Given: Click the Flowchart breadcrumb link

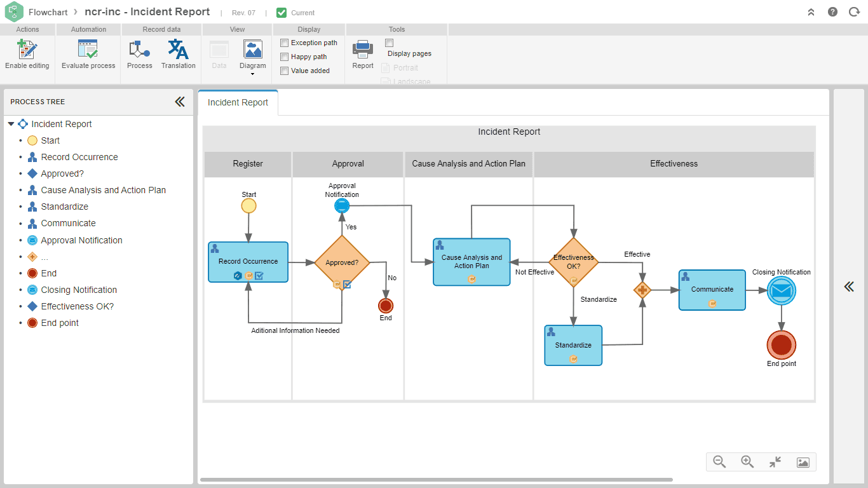Looking at the screenshot, I should pos(49,12).
